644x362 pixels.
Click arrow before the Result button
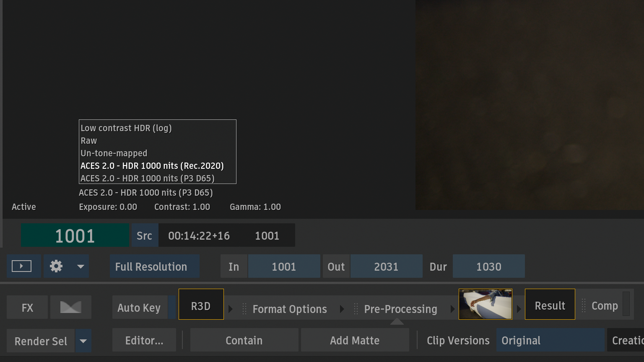click(519, 309)
